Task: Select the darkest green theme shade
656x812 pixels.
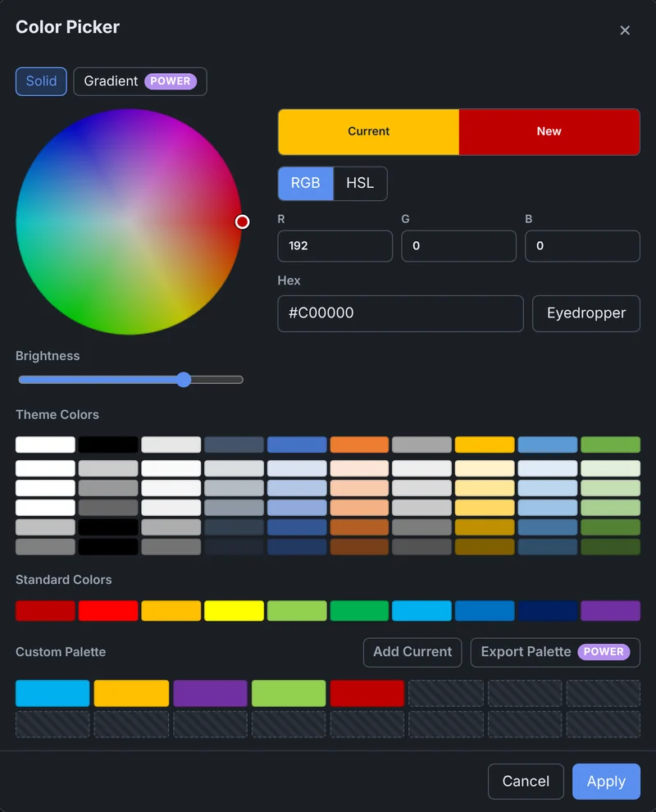Action: point(610,547)
